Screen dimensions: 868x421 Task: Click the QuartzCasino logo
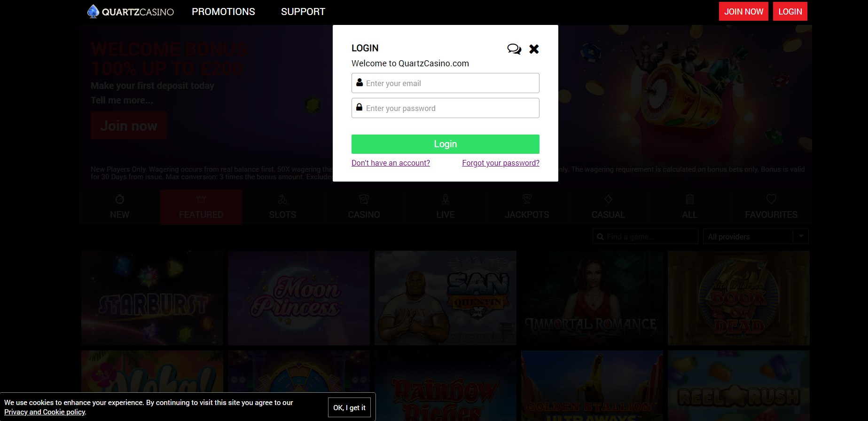(131, 12)
